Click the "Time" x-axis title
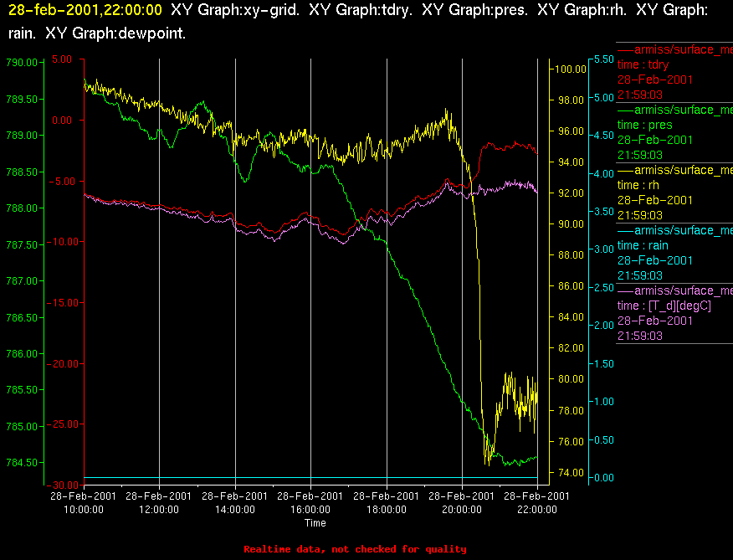733x560 pixels. coord(315,523)
